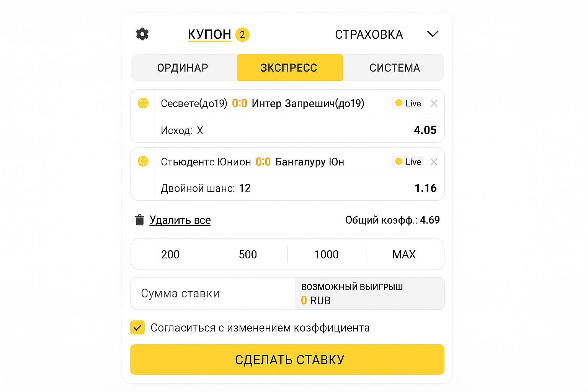Uncheck agree to coefficient change checkbox
The image size is (588, 392).
(137, 328)
